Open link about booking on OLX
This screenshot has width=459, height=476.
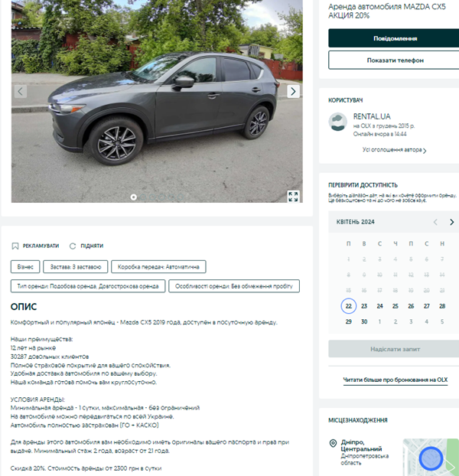tap(395, 380)
